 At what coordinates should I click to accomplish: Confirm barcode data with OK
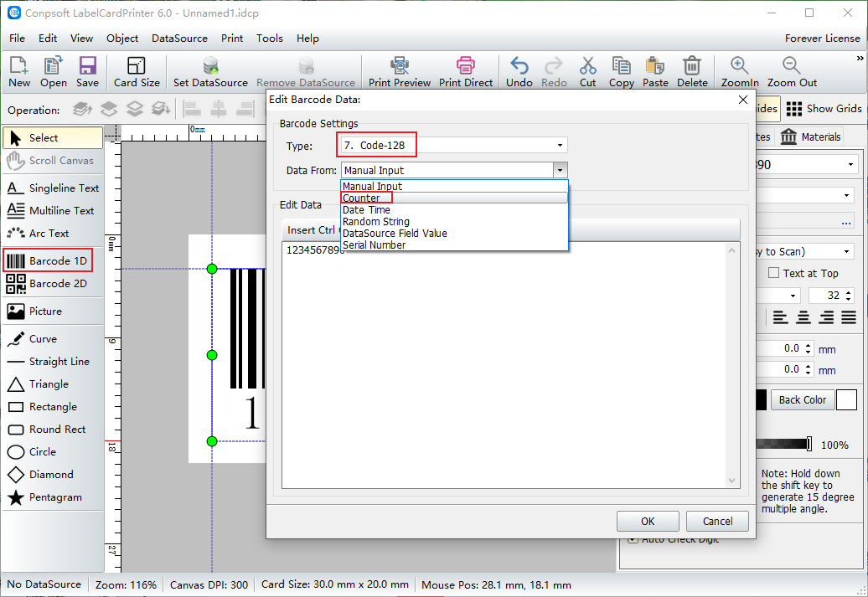click(648, 521)
